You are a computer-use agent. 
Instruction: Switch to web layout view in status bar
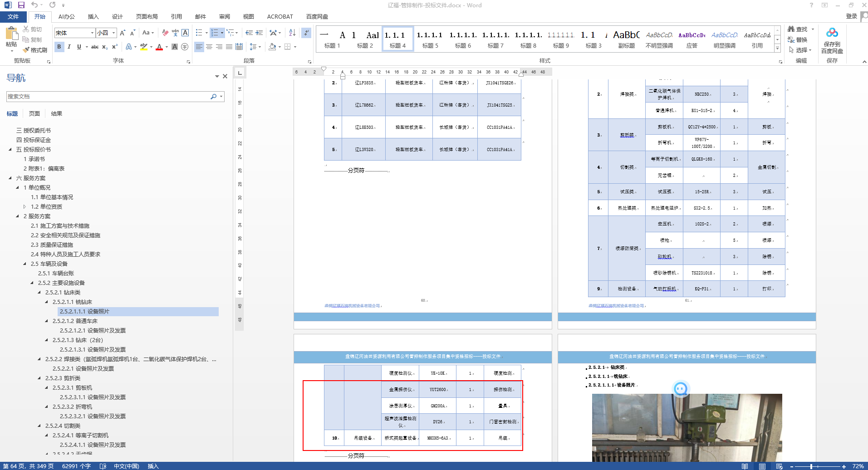pyautogui.click(x=779, y=466)
